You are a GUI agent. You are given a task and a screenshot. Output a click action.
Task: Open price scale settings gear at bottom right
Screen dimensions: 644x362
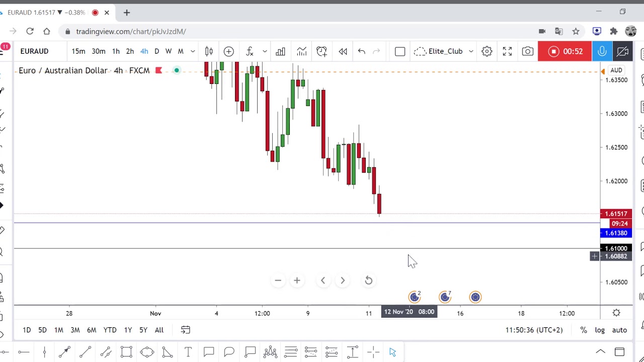click(616, 313)
